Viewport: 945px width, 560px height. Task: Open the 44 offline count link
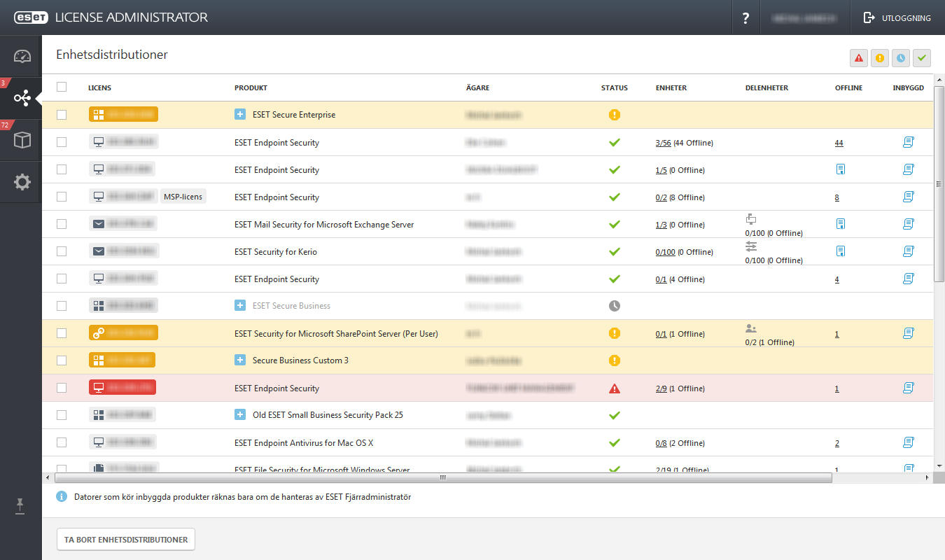pos(839,143)
